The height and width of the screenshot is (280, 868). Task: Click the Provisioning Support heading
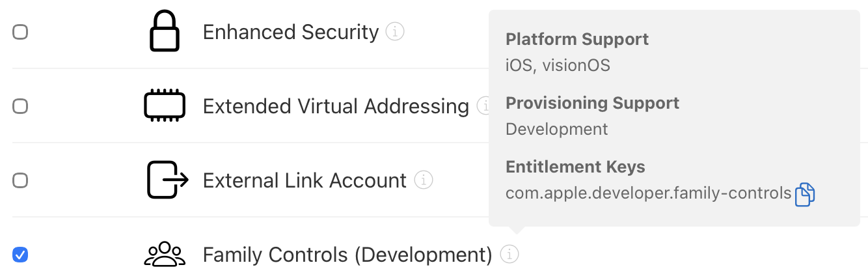click(x=592, y=103)
